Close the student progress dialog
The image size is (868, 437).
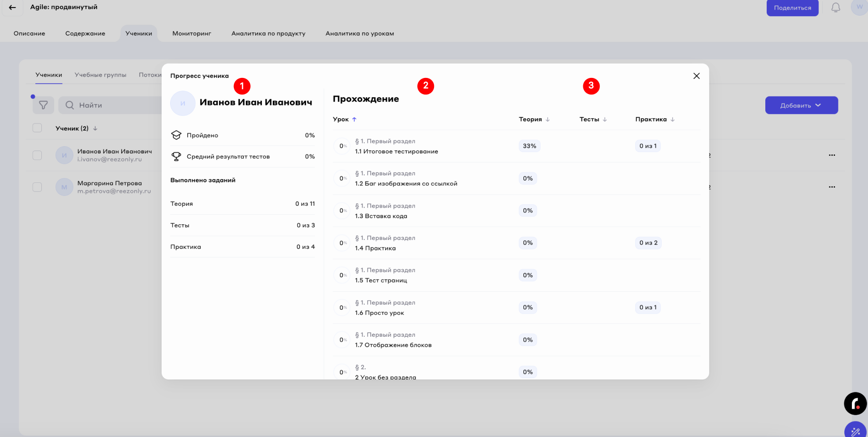696,76
